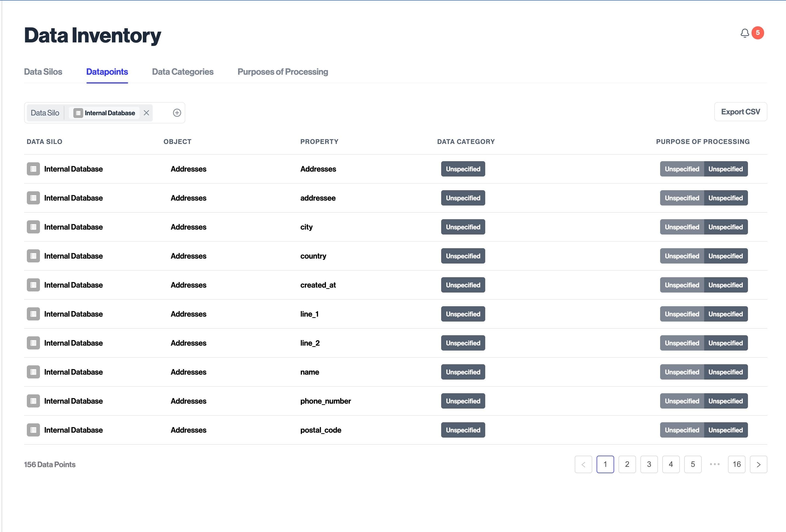Jump to page 16
Image resolution: width=786 pixels, height=532 pixels.
(x=736, y=464)
